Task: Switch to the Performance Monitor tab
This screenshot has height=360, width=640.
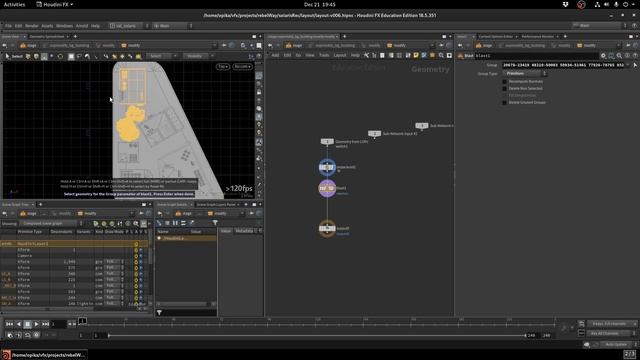Action: click(x=538, y=36)
